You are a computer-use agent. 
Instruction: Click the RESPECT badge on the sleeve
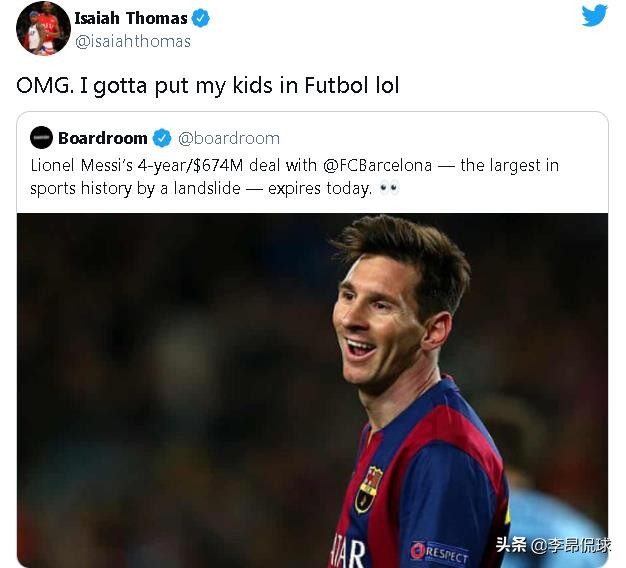439,553
